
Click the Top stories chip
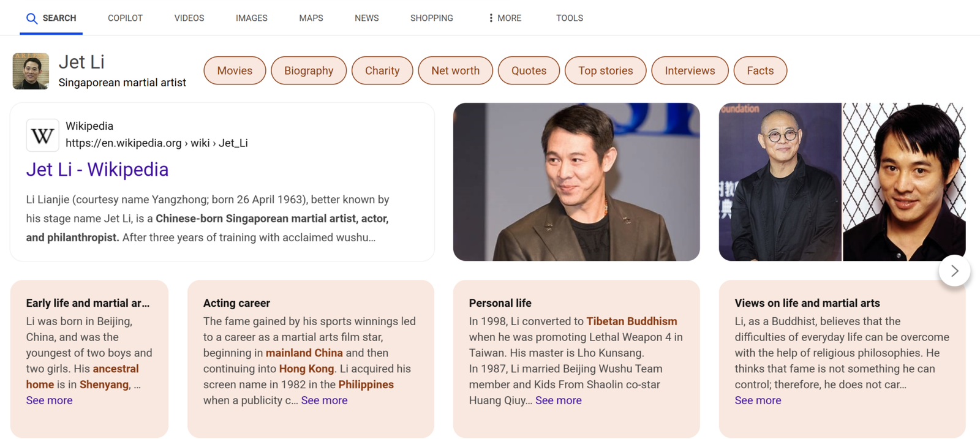[605, 70]
